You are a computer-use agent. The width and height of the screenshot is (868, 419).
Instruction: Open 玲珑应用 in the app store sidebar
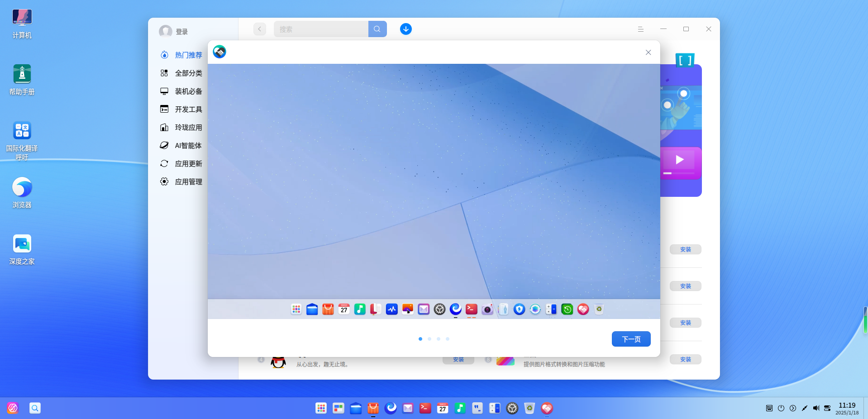[181, 127]
